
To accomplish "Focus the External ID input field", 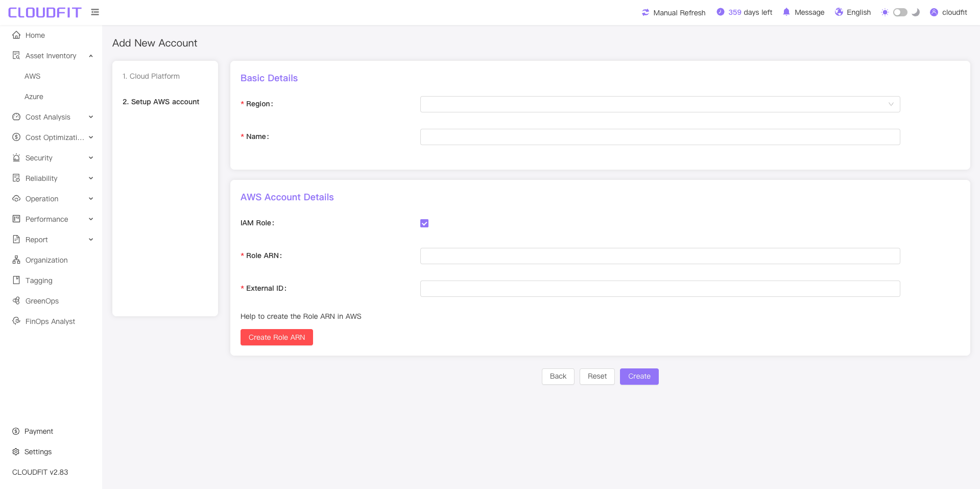I will [660, 289].
